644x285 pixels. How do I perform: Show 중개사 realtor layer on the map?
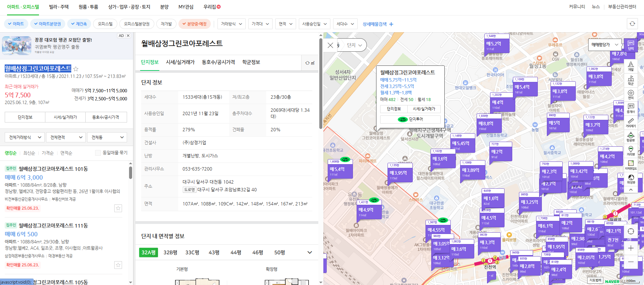(x=631, y=108)
